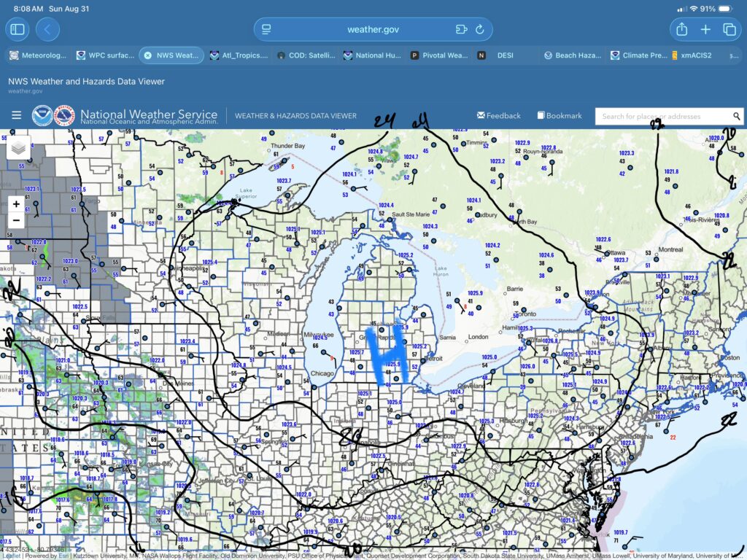Go back to the previous page

coord(47,29)
